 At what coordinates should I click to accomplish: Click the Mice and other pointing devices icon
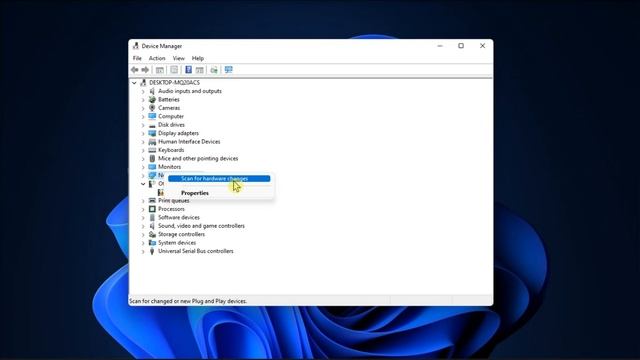coord(152,158)
